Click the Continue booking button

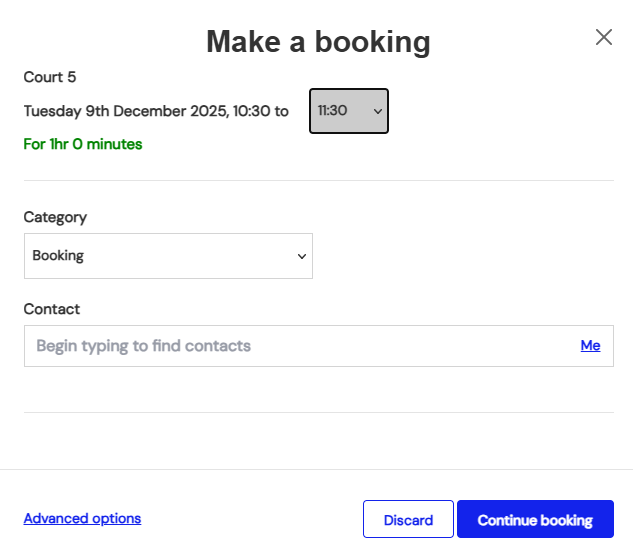pos(535,520)
